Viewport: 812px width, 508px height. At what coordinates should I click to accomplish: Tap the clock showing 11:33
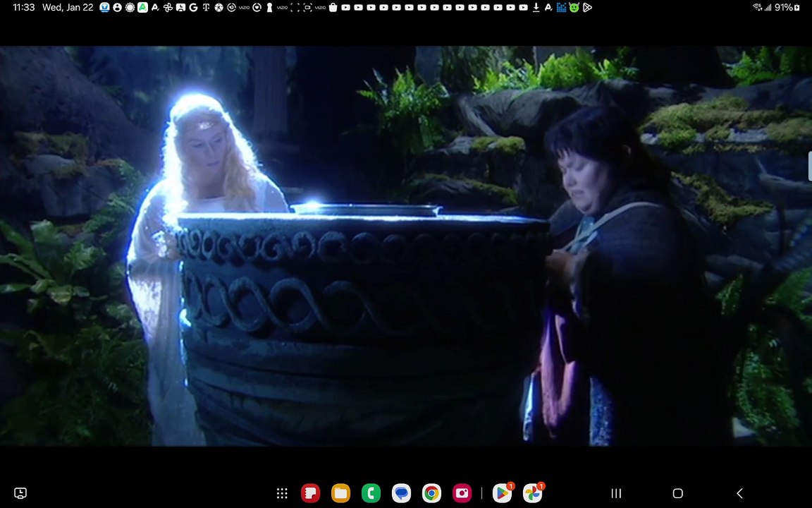23,7
